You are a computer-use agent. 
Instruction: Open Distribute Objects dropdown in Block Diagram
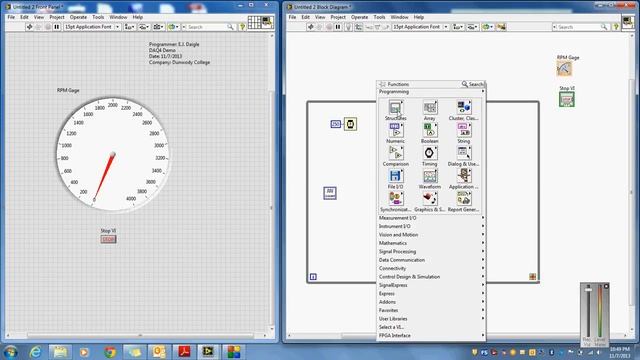point(472,27)
